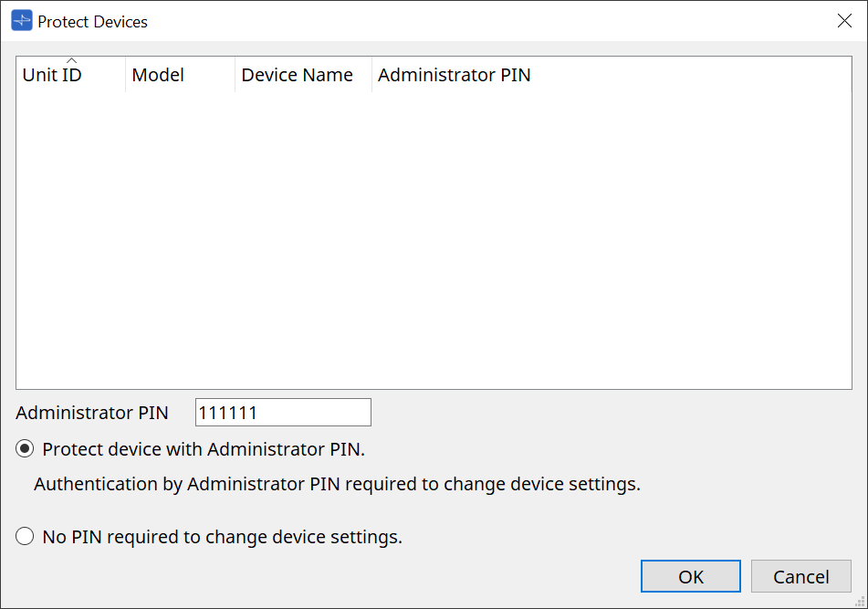Click the Model column header

point(157,75)
